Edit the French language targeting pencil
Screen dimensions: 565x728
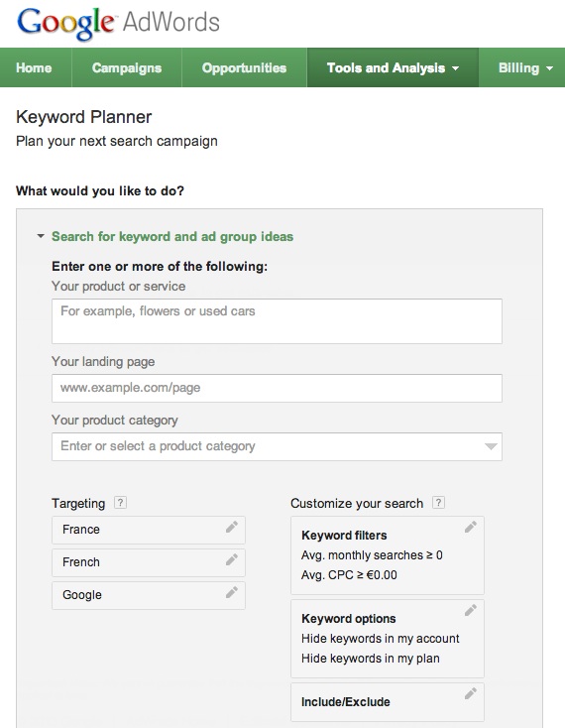232,559
